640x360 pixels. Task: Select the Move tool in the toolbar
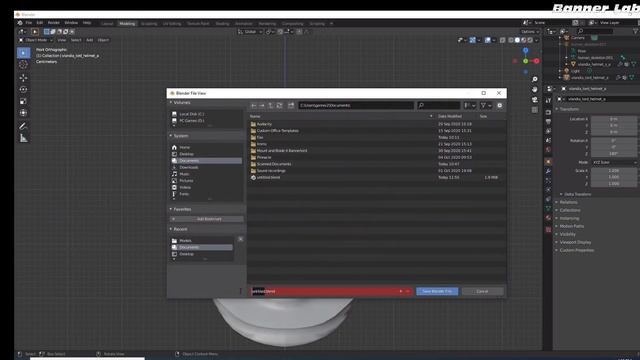pyautogui.click(x=23, y=78)
